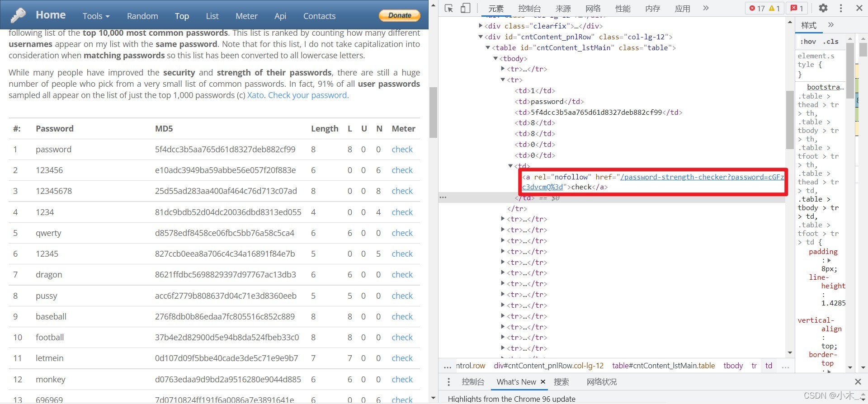Toggle the .cls class editor

[x=830, y=42]
